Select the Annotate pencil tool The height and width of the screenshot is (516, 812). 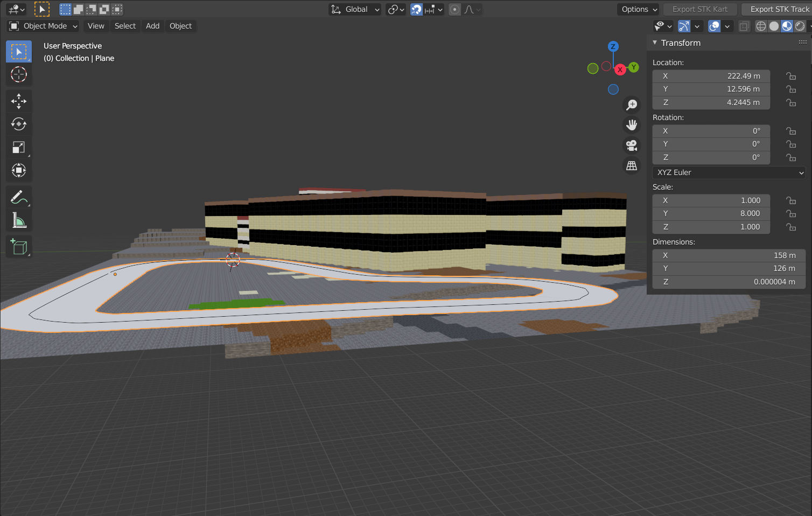coord(19,198)
